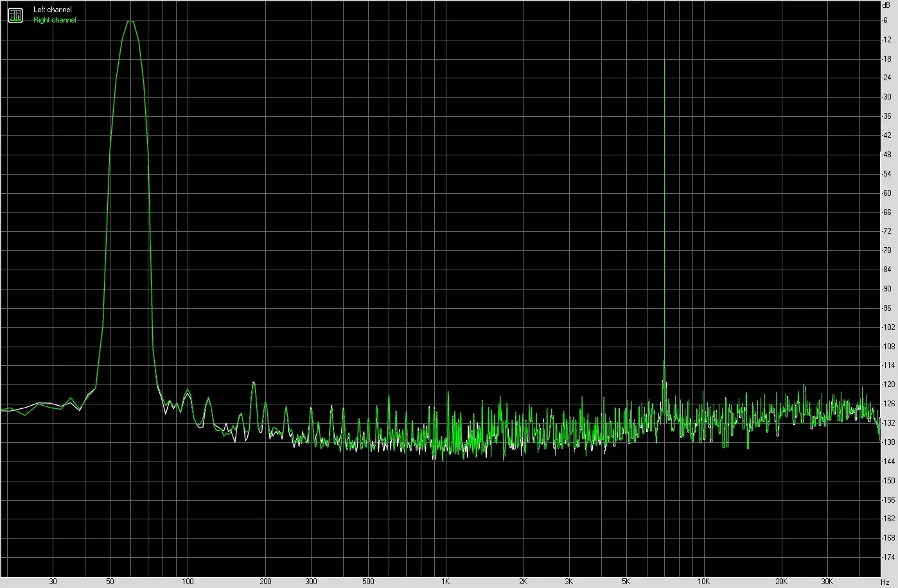Screen dimensions: 898x588
Task: Click the "-174" level axis label
Action: [888, 557]
